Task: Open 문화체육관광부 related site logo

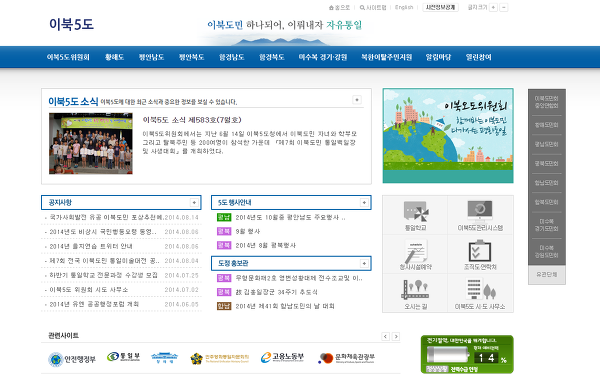Action: click(346, 358)
